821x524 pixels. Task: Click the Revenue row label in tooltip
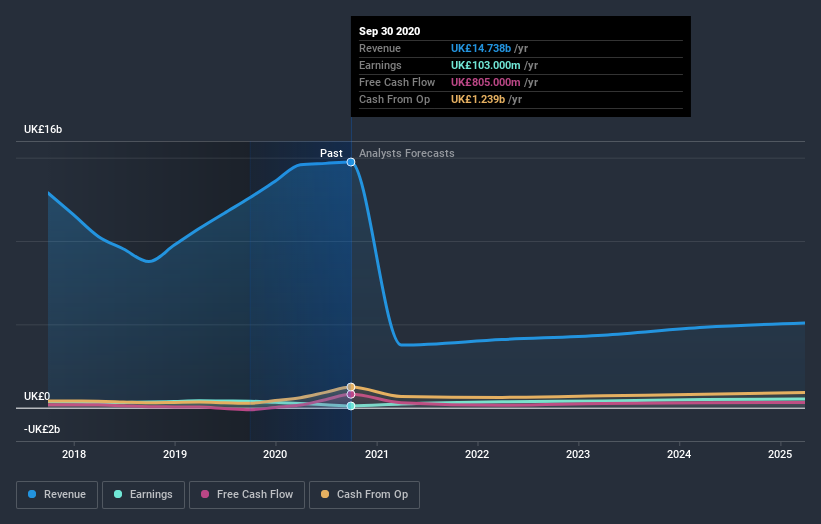click(380, 48)
